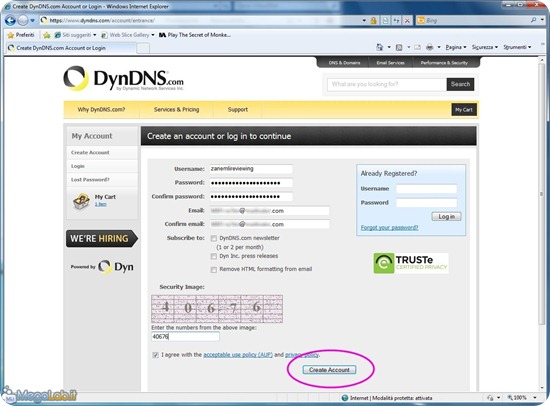Click the compatibility view icon in address bar
Image resolution: width=550 pixels, height=406 pixels.
(385, 21)
